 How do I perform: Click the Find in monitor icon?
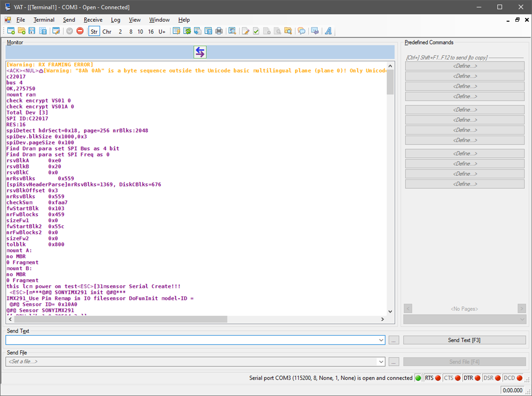(233, 31)
